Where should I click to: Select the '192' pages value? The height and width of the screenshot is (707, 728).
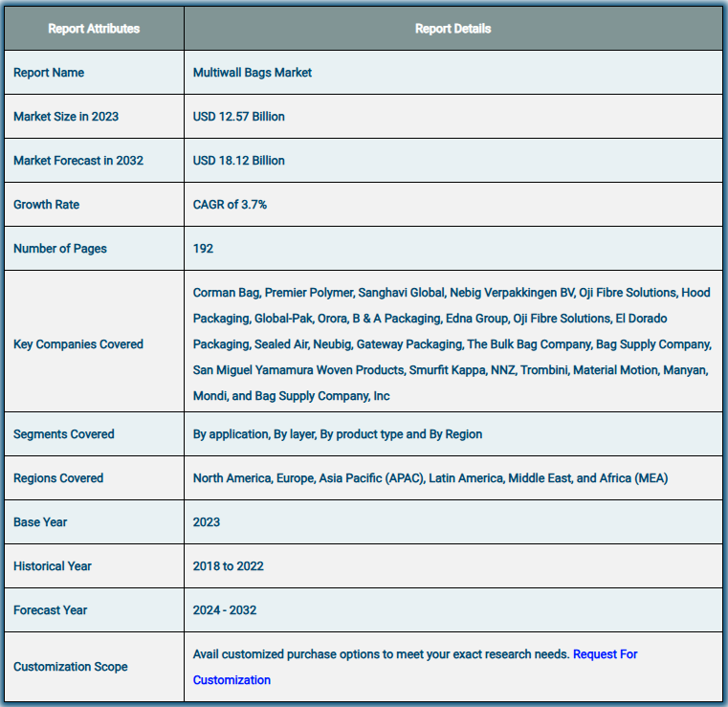click(203, 249)
